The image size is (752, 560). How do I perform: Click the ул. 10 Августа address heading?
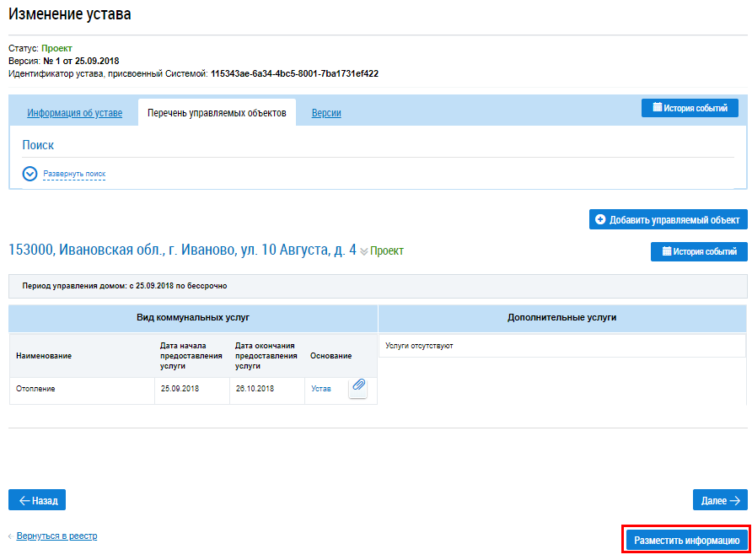click(x=182, y=250)
